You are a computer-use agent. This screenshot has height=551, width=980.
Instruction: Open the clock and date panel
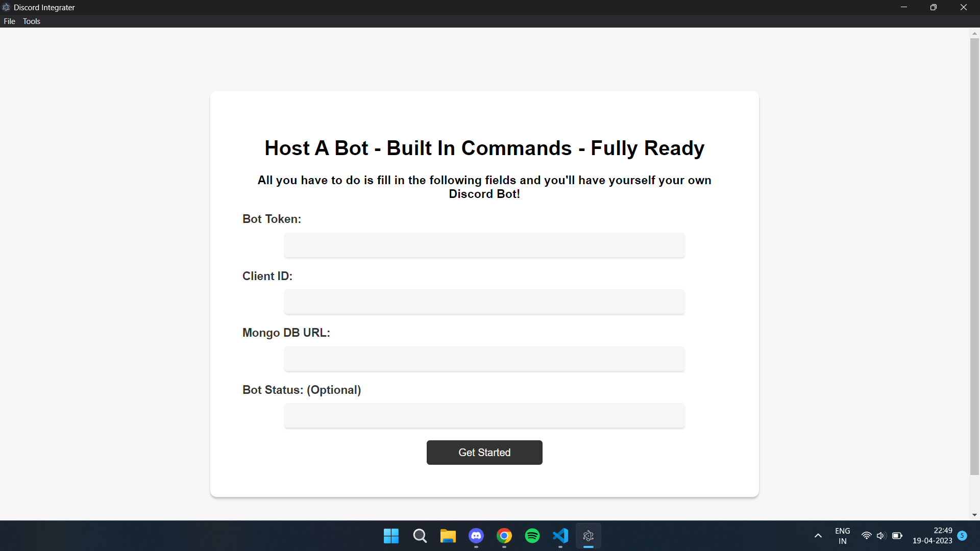pyautogui.click(x=932, y=536)
